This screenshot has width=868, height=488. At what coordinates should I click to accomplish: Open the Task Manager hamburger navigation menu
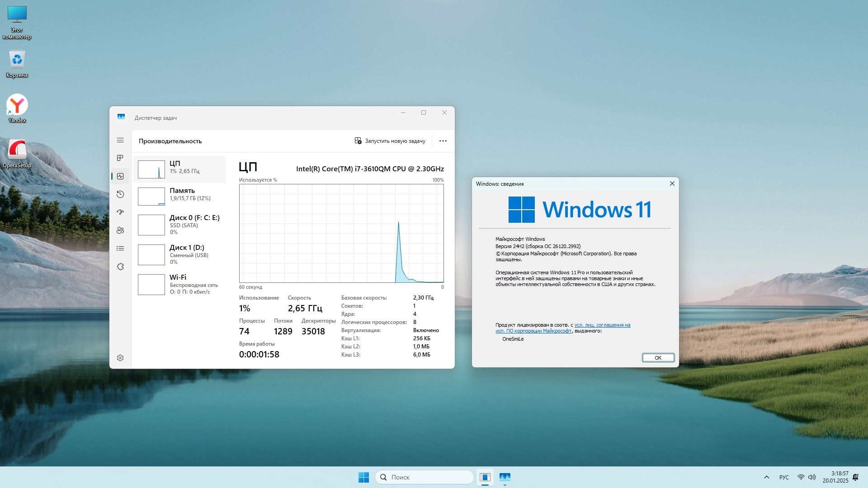tap(120, 140)
